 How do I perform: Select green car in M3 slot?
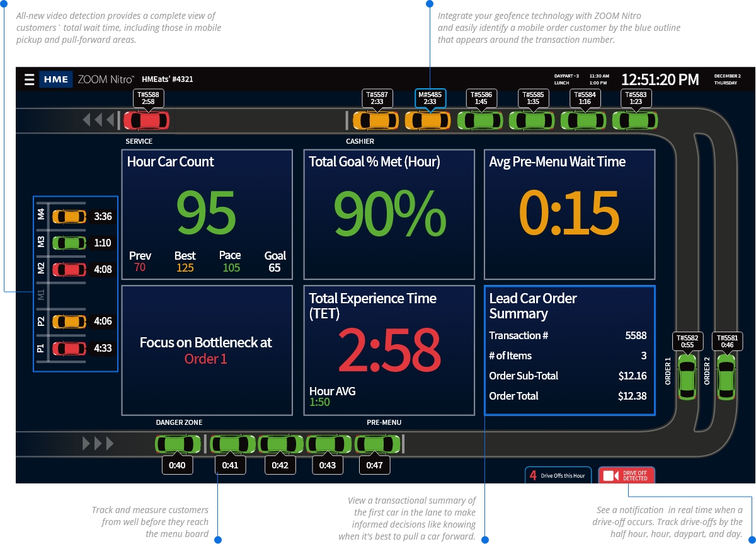pyautogui.click(x=69, y=243)
